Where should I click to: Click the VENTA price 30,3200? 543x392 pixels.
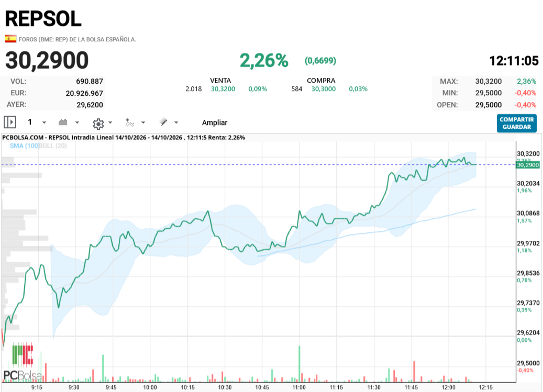[223, 89]
